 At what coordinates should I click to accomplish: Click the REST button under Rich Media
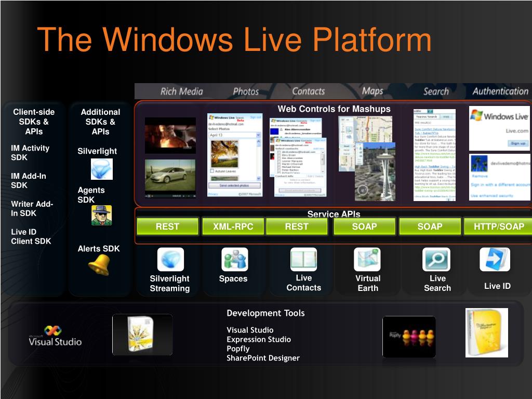[168, 227]
